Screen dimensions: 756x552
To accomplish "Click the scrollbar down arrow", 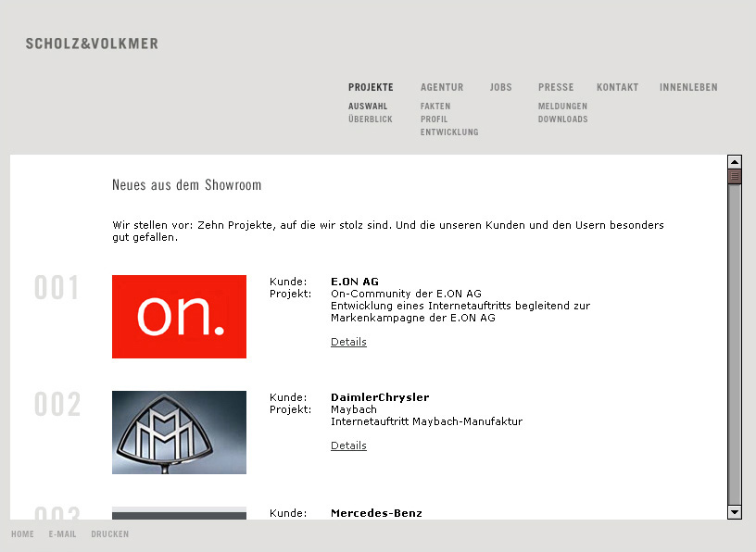I will click(735, 512).
